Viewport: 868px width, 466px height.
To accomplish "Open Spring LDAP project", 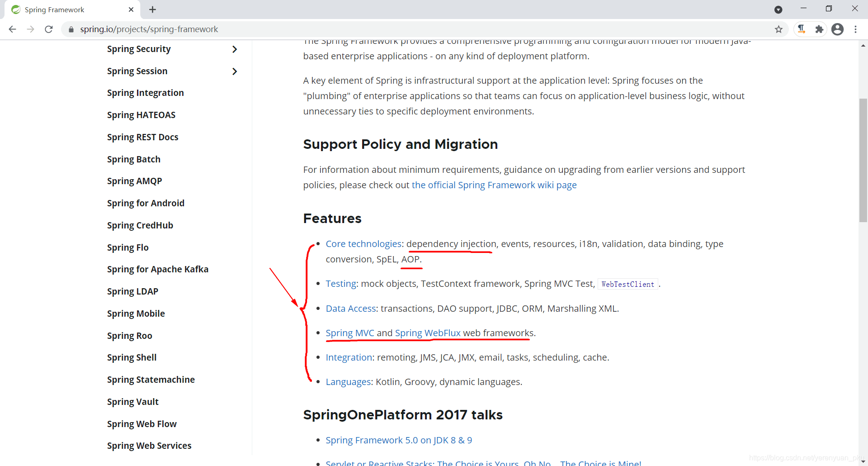I will pyautogui.click(x=132, y=291).
